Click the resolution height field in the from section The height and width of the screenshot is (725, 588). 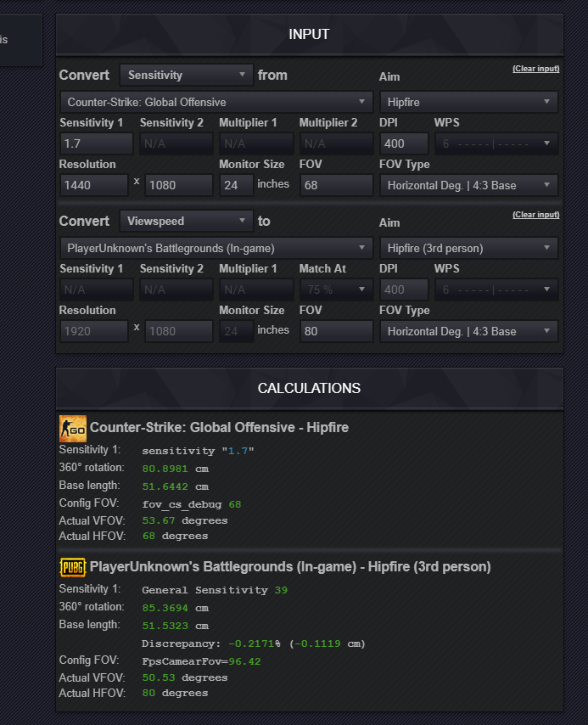[x=179, y=185]
